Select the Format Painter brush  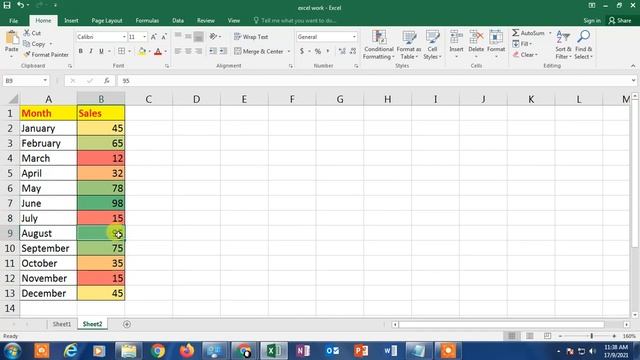tap(27, 54)
